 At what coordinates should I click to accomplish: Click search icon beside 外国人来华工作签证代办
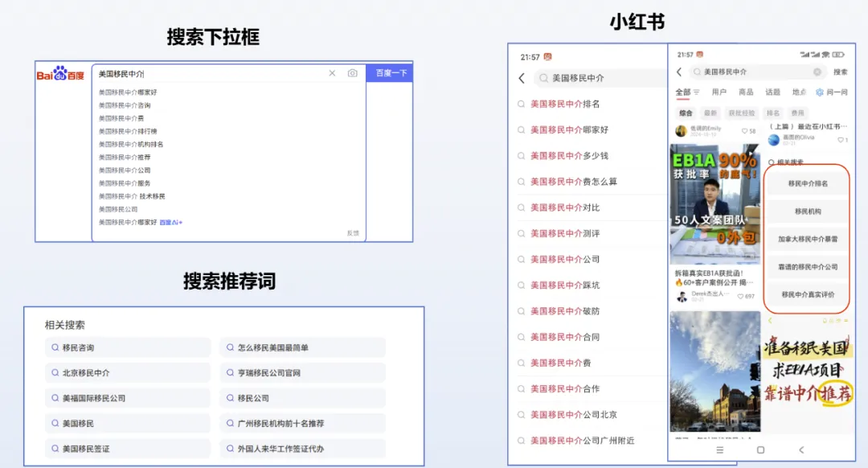point(231,449)
